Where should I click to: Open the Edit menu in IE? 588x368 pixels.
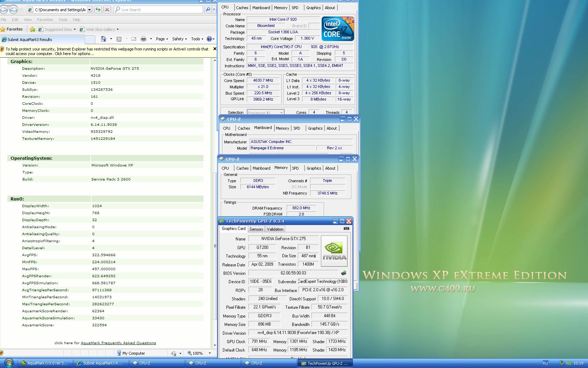click(15, 20)
